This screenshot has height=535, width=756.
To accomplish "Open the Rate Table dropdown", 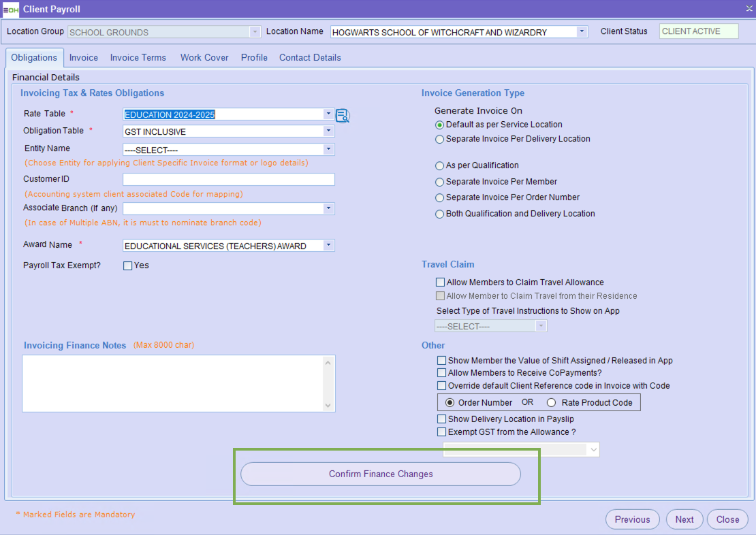I will (x=328, y=114).
